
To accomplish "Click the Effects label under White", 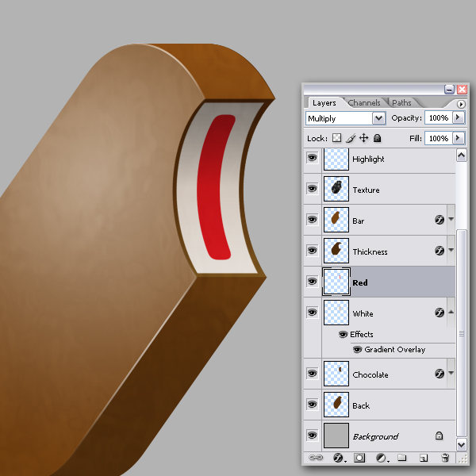I will pos(362,334).
